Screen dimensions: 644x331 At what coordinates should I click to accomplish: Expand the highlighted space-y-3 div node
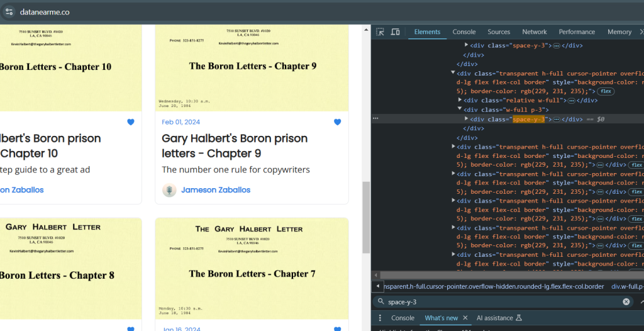tap(466, 118)
